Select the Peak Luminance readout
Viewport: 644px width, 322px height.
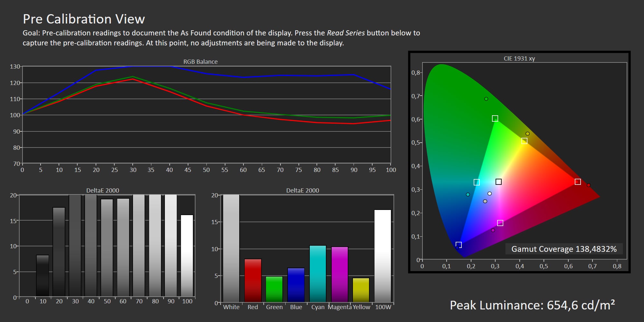(x=532, y=305)
